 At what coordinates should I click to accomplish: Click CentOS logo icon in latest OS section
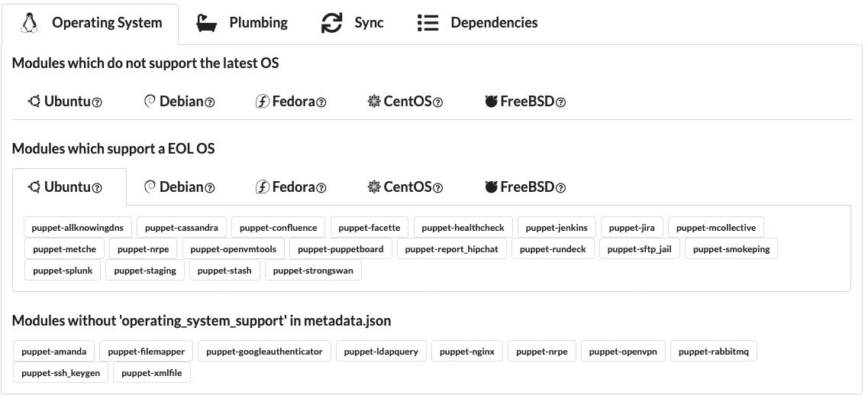click(374, 102)
